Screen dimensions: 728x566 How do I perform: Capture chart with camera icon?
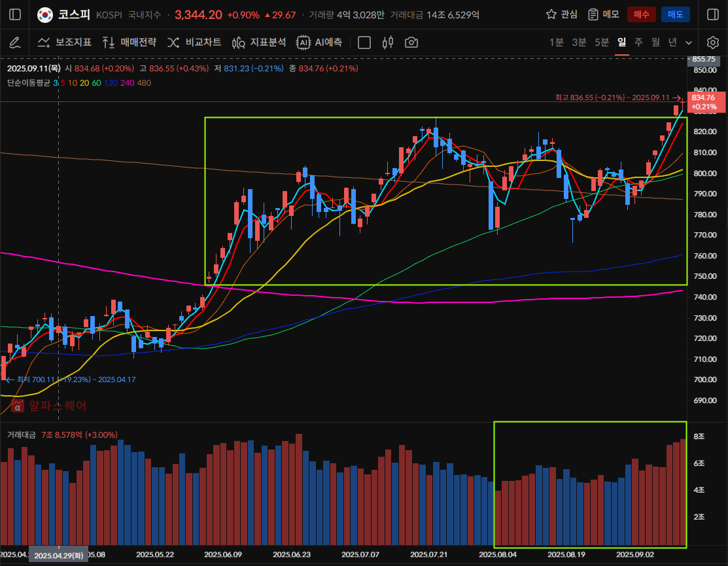(411, 43)
